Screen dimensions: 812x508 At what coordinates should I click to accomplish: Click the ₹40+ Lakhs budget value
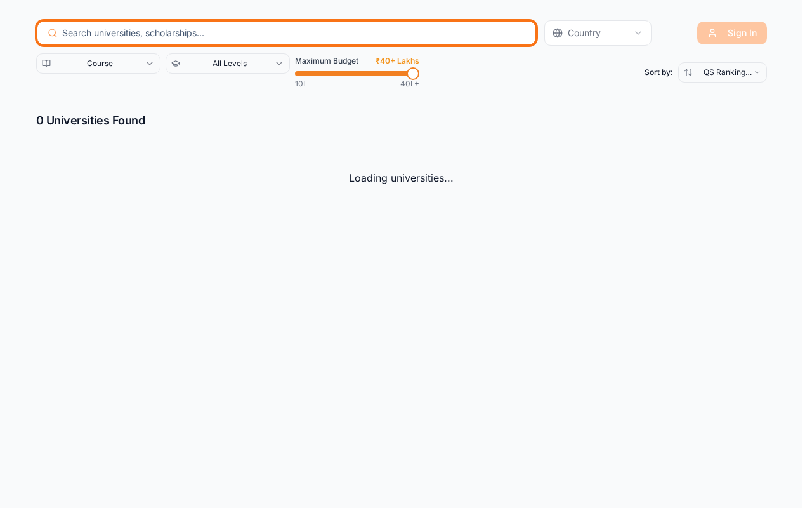click(x=397, y=61)
